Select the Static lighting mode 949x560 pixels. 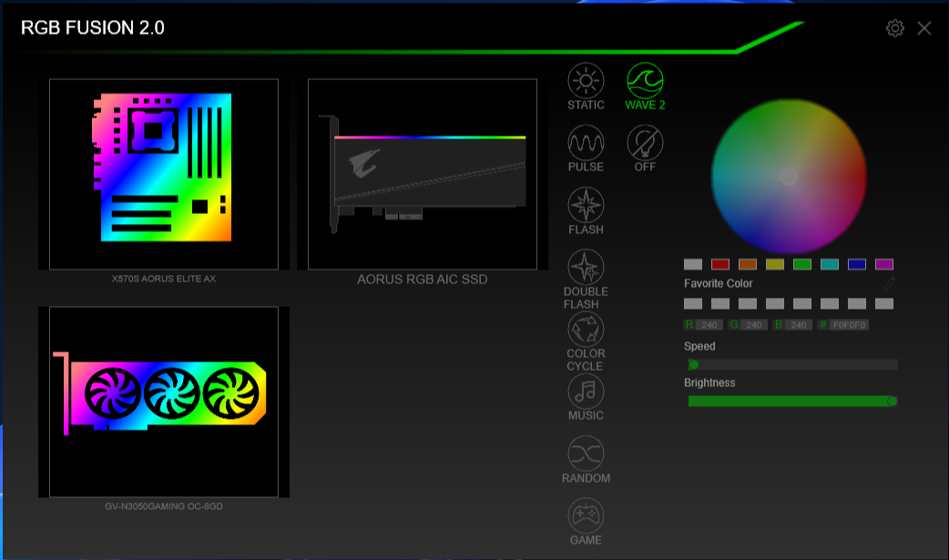586,82
